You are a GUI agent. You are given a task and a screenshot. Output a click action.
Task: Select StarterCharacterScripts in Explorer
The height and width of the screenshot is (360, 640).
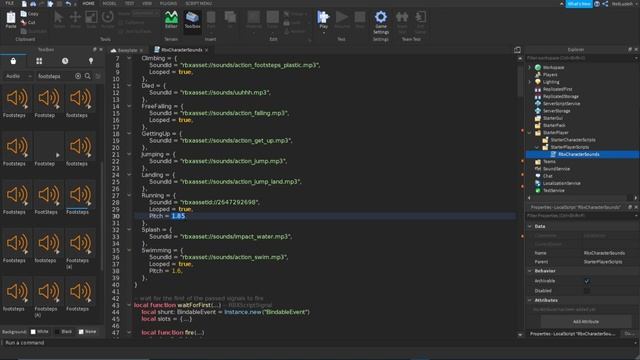pos(572,140)
